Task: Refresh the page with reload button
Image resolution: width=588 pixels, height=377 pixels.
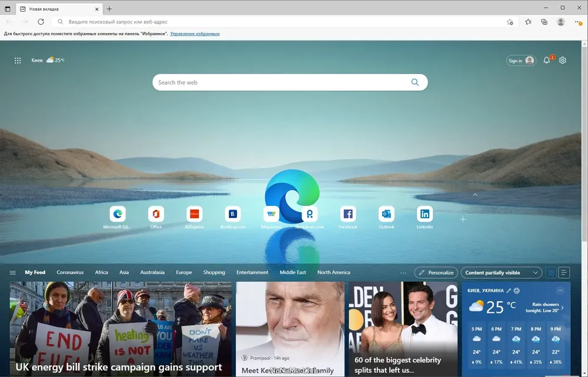Action: (x=41, y=22)
